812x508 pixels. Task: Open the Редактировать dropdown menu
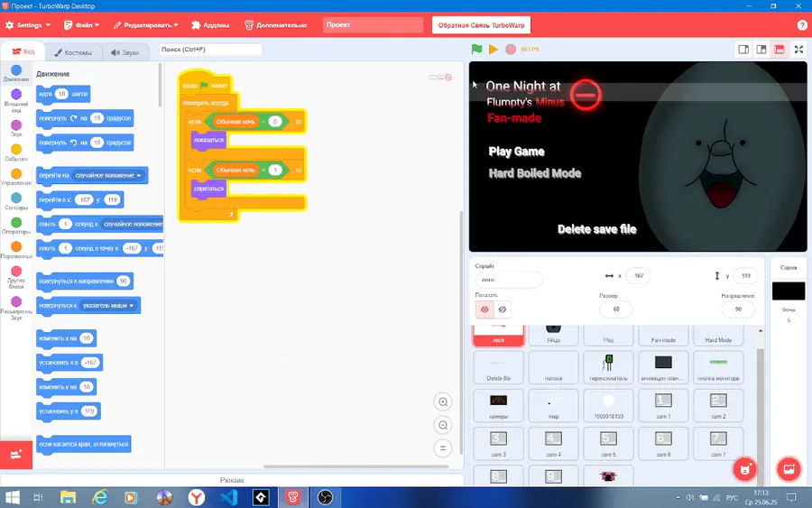click(145, 25)
